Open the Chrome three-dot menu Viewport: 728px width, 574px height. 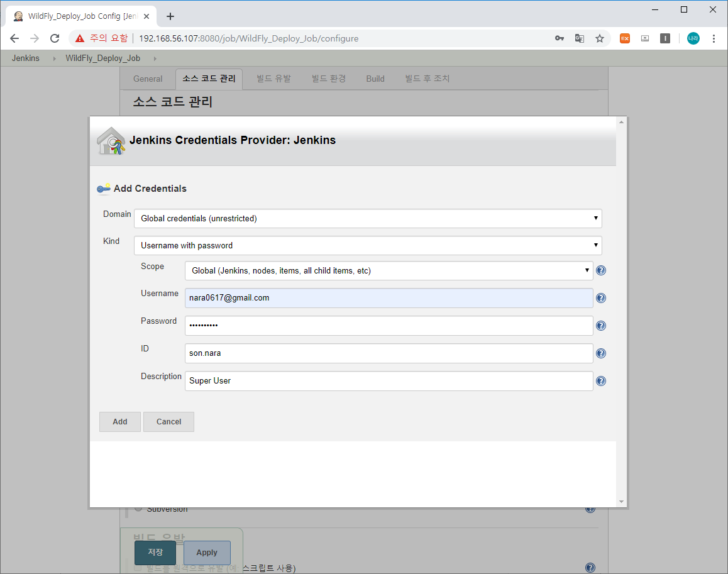pos(714,38)
